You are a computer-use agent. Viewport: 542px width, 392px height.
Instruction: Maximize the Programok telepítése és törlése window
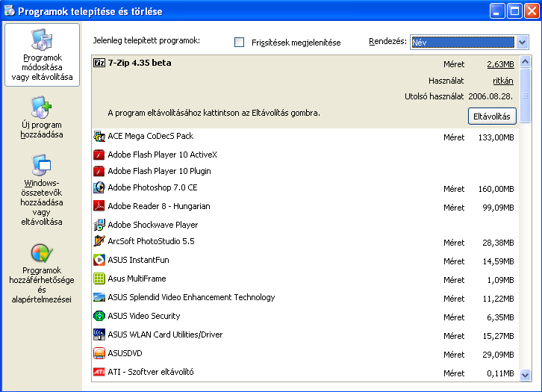coord(514,10)
